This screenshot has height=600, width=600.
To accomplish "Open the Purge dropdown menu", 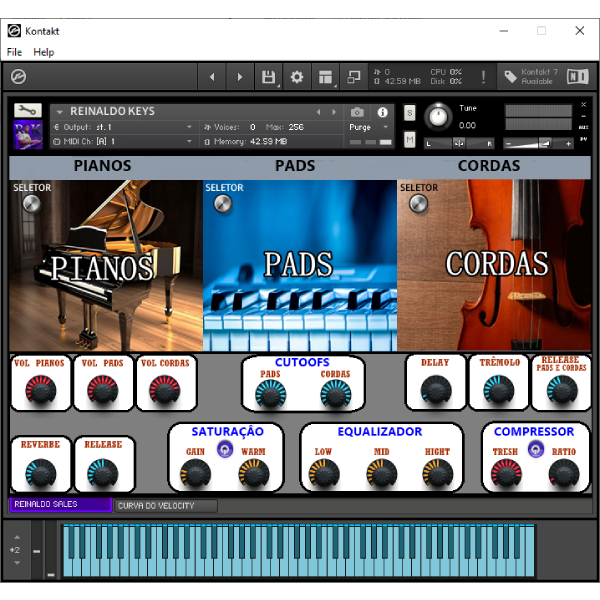I will (x=369, y=127).
